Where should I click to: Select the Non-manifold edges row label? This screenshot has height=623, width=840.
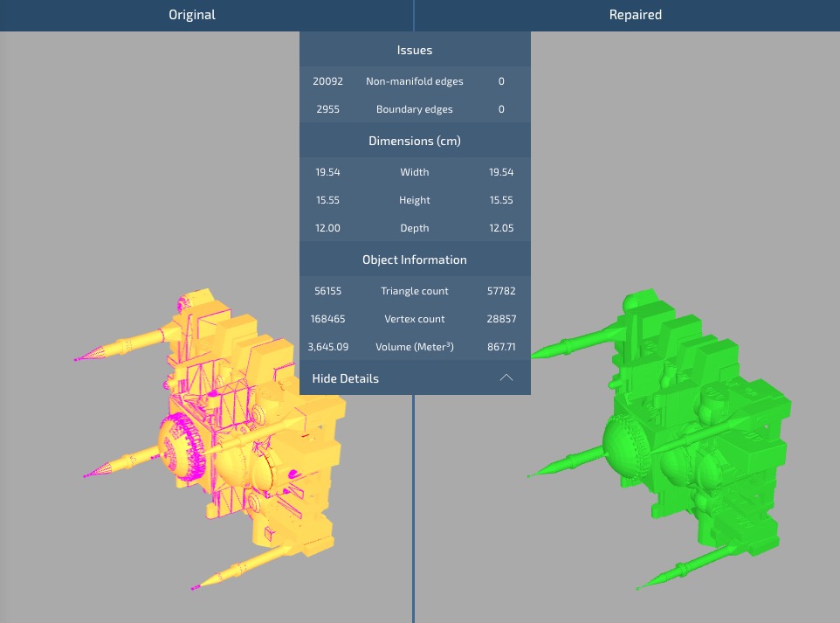pos(415,81)
